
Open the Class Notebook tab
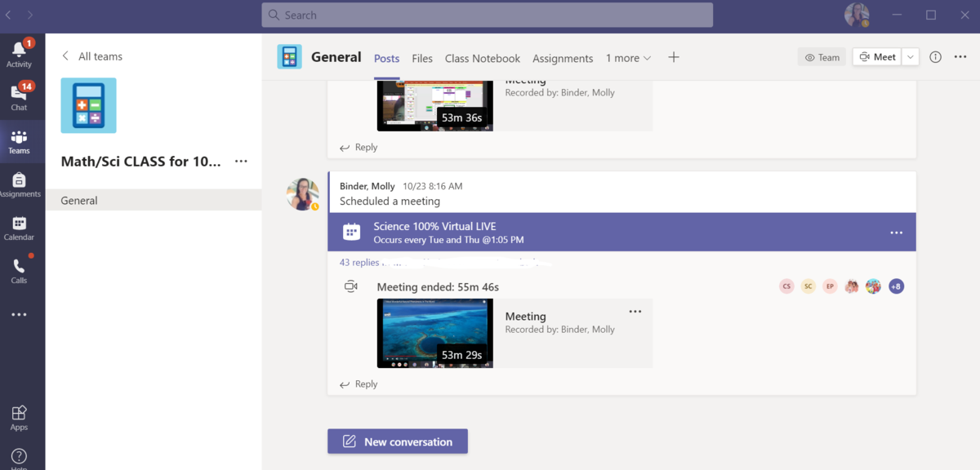click(x=482, y=58)
